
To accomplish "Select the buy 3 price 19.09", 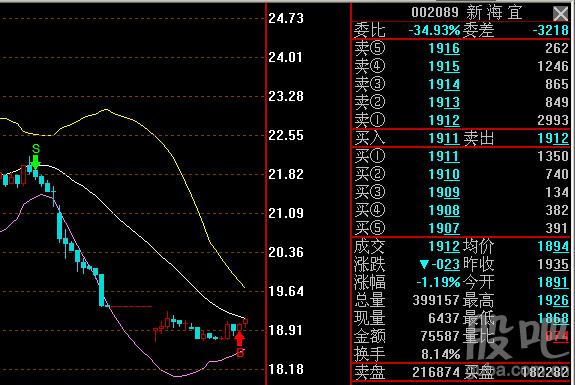I will pos(444,192).
